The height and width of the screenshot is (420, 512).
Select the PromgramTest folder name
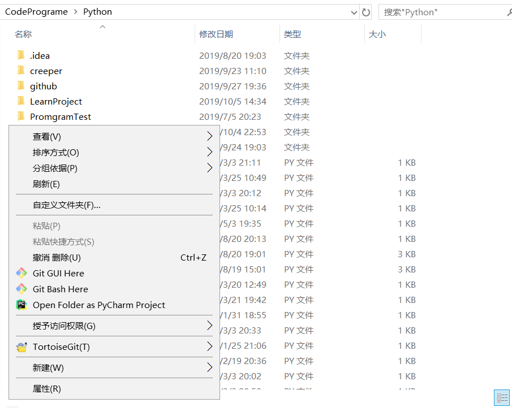tap(61, 117)
